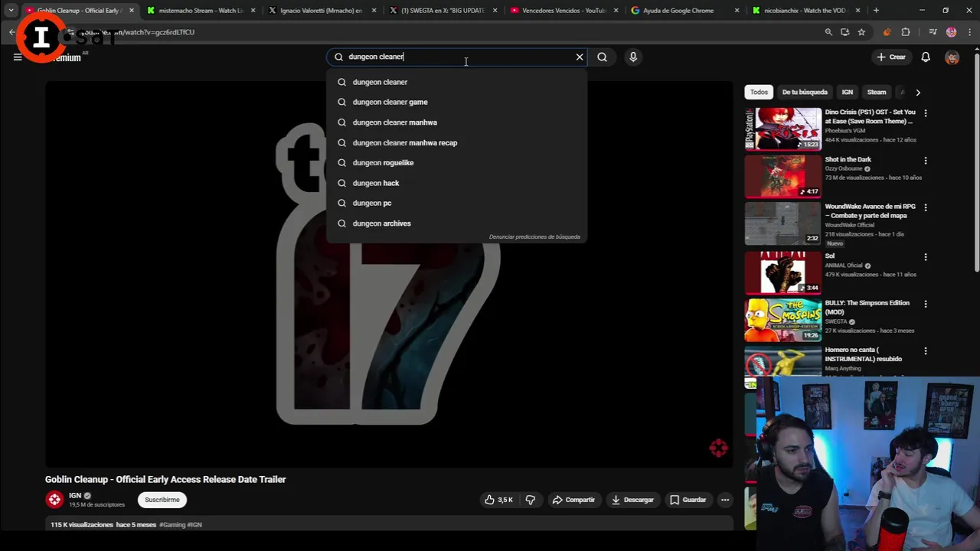Click the Crear create button
The height and width of the screenshot is (551, 980).
(x=891, y=57)
